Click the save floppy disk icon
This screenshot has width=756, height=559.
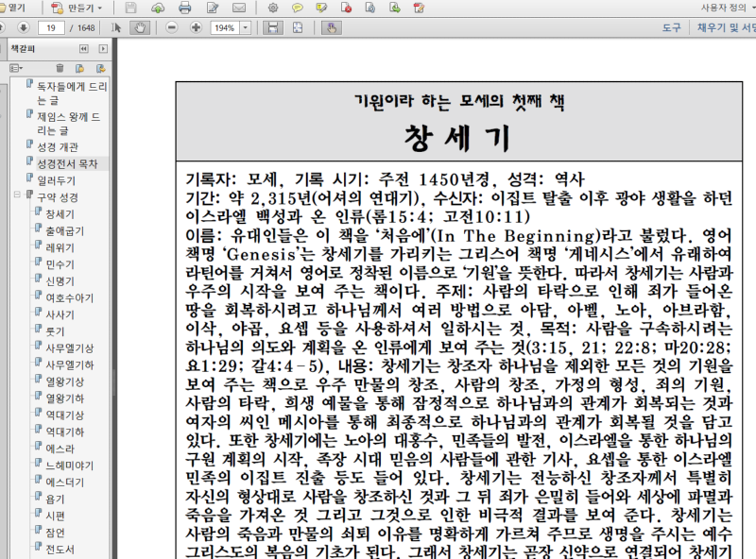pos(130,8)
